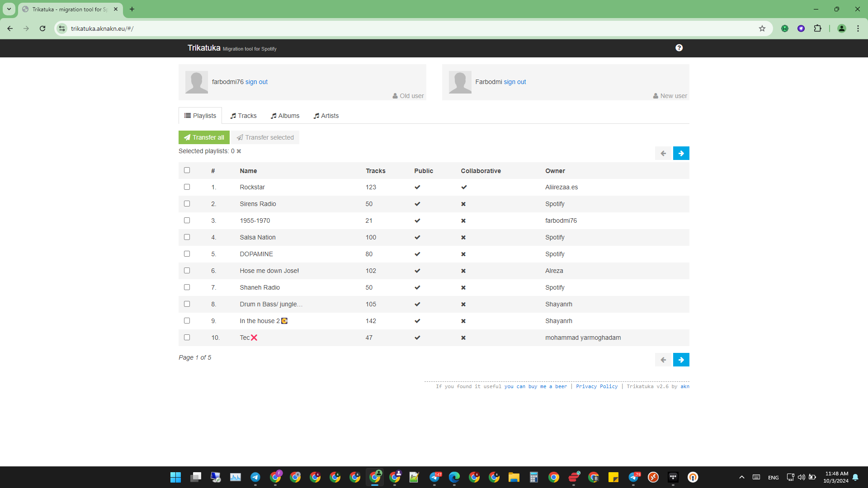Open File Explorer from taskbar
This screenshot has width=868, height=488.
point(514,477)
